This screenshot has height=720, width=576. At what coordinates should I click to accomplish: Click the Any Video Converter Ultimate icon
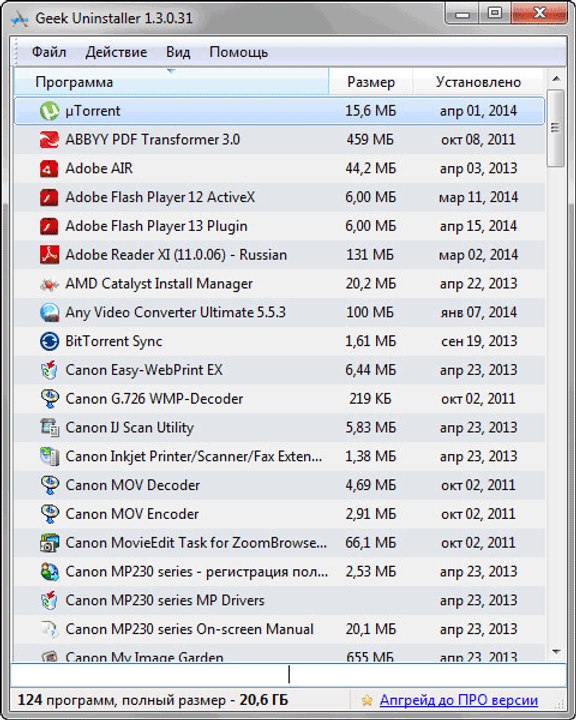coord(49,313)
